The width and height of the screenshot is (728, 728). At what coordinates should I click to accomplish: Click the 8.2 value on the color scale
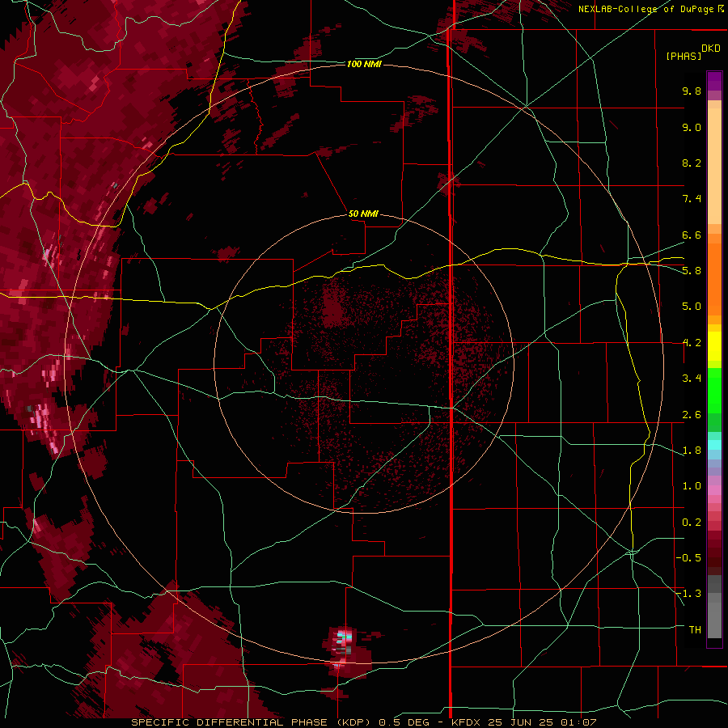pos(692,163)
